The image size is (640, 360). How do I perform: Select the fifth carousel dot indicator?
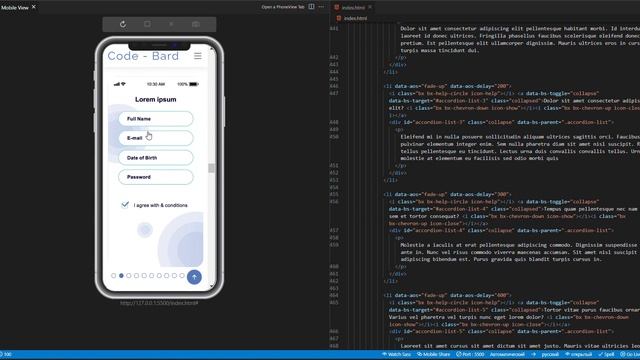coord(144,276)
